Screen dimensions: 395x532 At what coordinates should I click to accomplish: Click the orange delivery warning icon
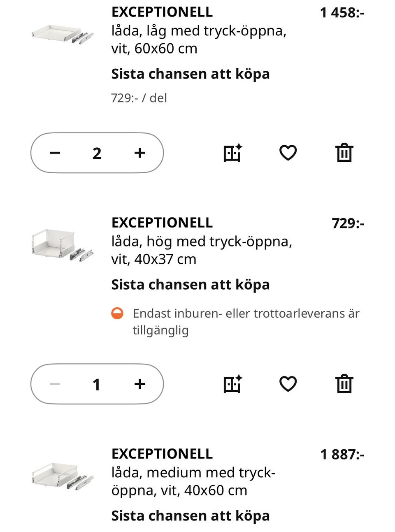coord(117,314)
